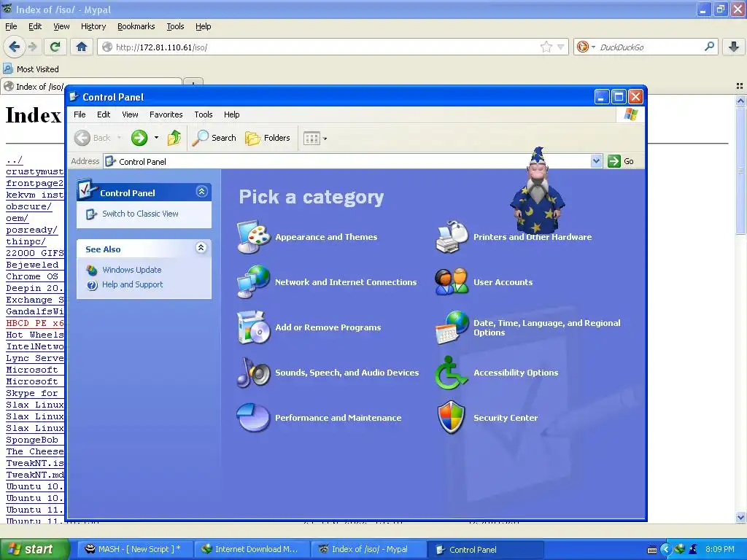This screenshot has width=747, height=560.
Task: Open Control Panel Tools menu
Action: (204, 114)
